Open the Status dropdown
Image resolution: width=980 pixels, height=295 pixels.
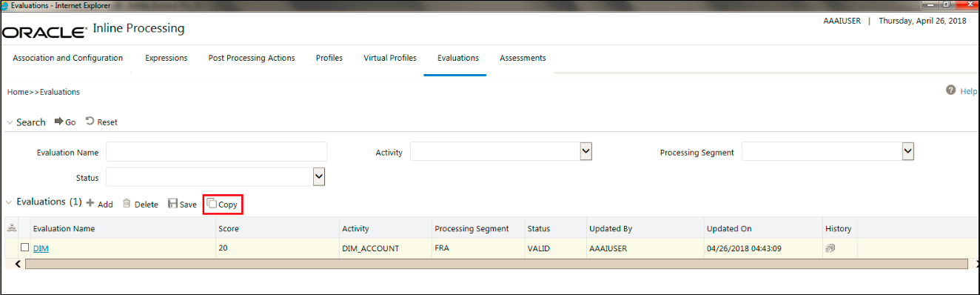[x=319, y=176]
